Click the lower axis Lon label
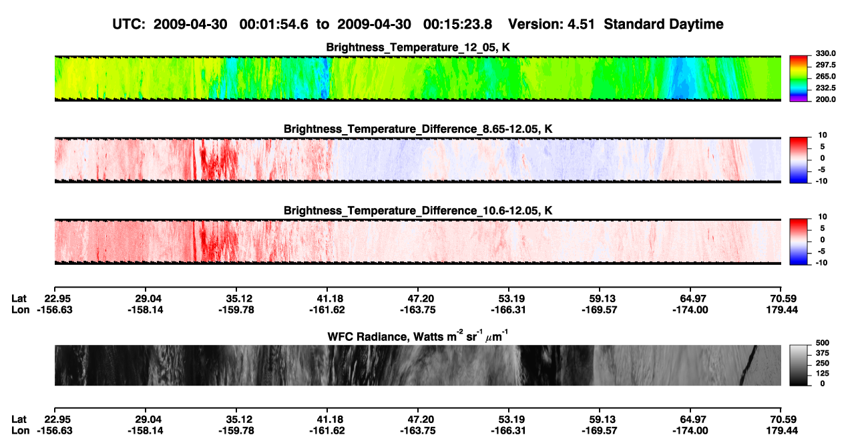The height and width of the screenshot is (445, 868). (x=20, y=430)
